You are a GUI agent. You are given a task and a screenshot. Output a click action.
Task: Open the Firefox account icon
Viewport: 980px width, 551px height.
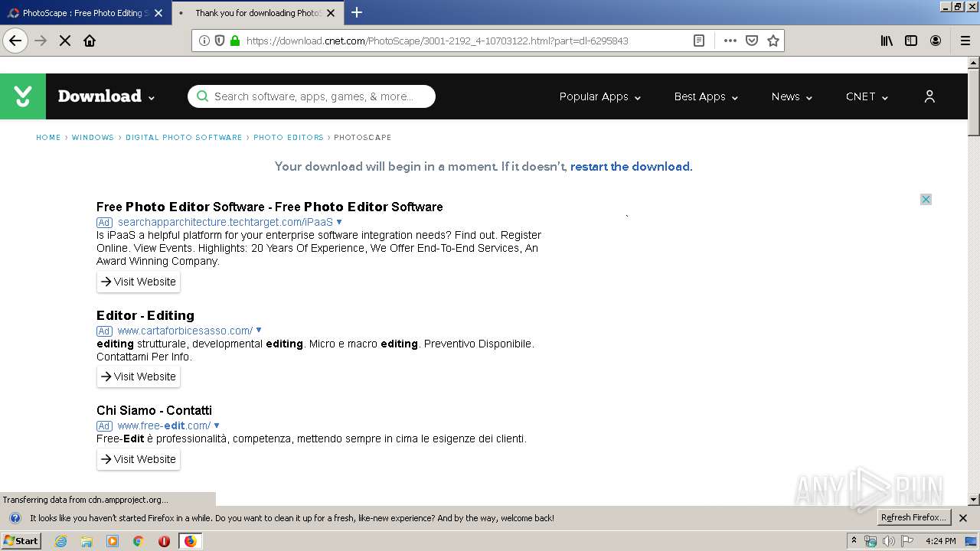point(936,41)
